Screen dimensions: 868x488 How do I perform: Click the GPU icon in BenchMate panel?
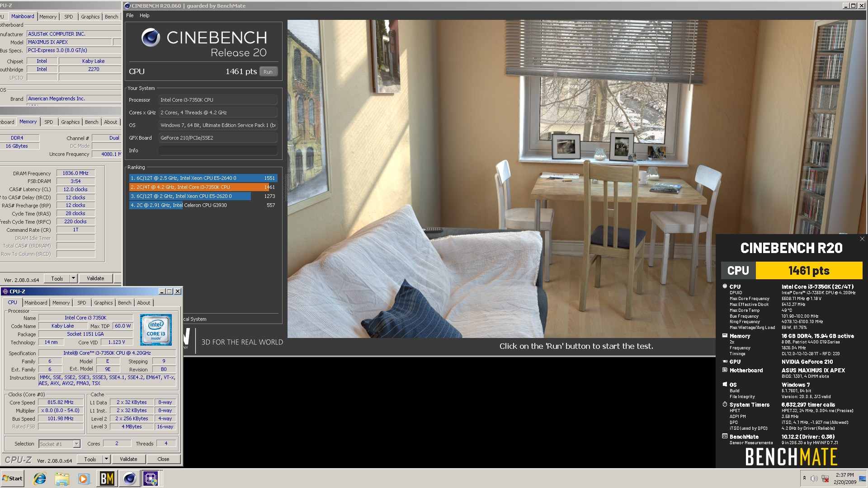click(x=725, y=361)
